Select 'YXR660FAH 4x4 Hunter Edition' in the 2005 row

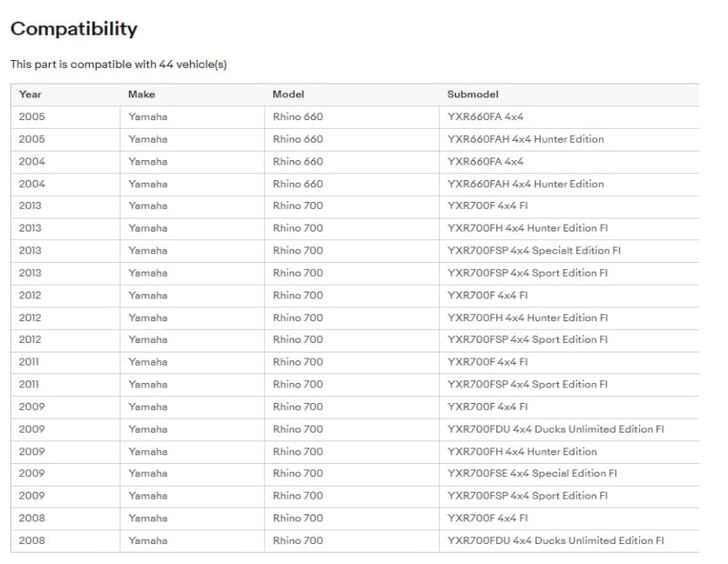click(526, 139)
